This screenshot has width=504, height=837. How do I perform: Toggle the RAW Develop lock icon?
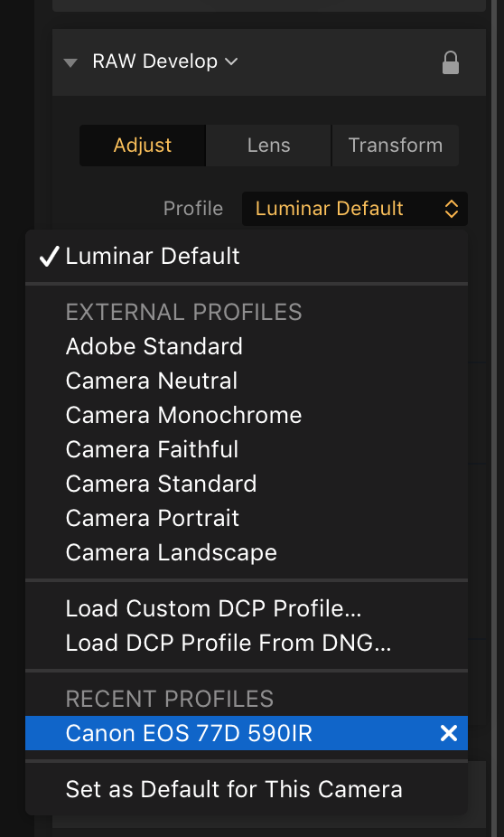click(450, 62)
